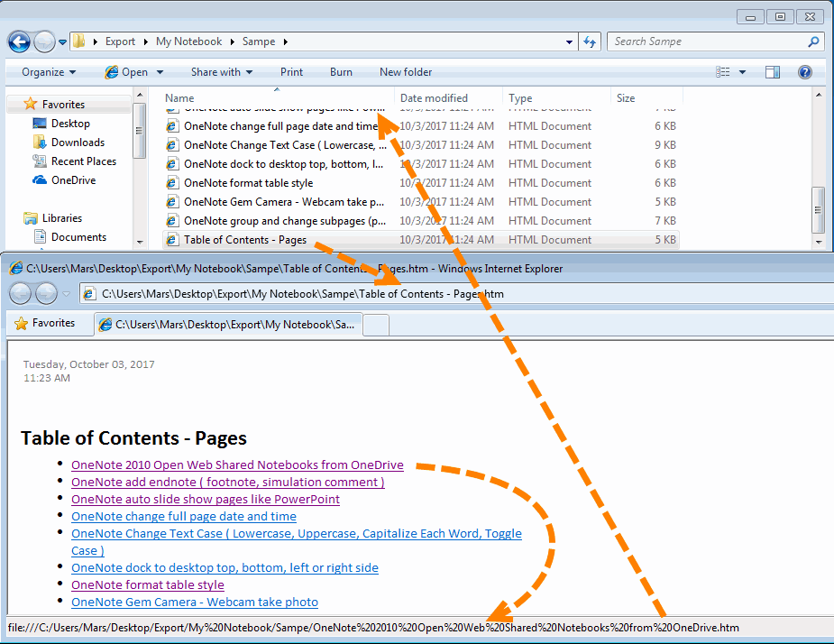The height and width of the screenshot is (644, 834).
Task: Select Favorites star in navigation pane
Action: [x=31, y=104]
